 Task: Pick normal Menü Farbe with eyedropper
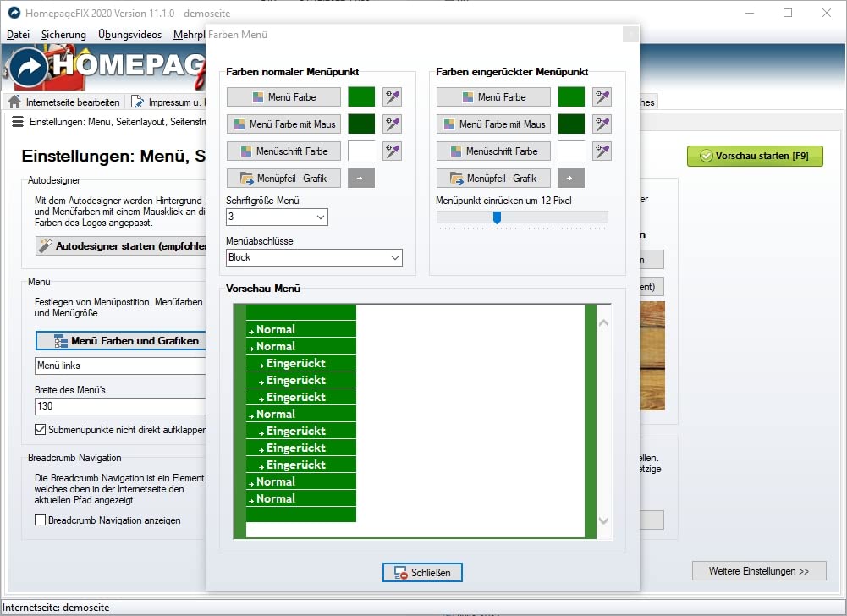click(392, 97)
